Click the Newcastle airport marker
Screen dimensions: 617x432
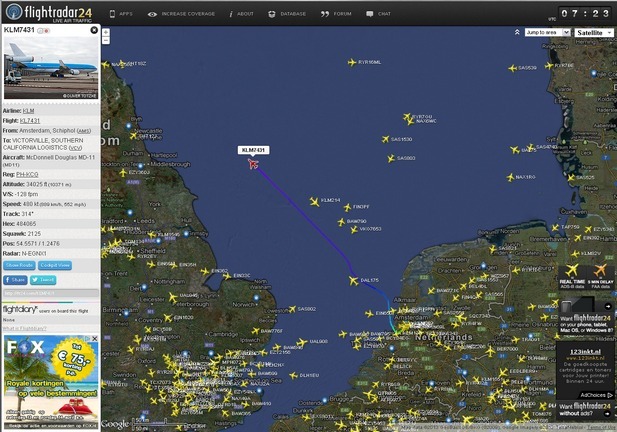tap(128, 126)
